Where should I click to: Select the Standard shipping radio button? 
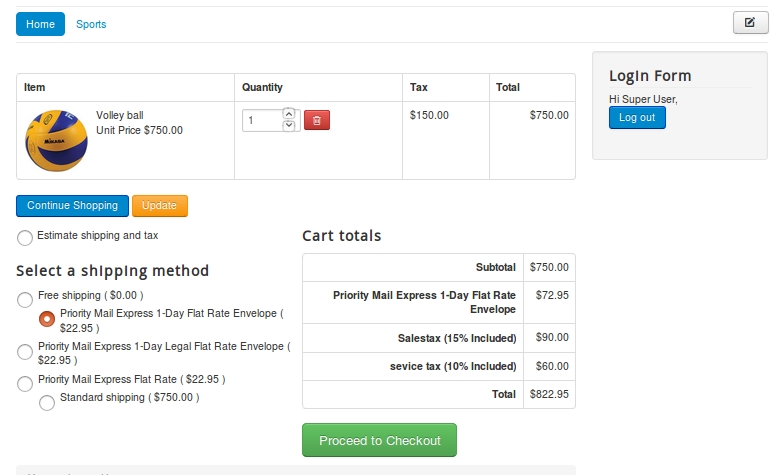(x=47, y=403)
